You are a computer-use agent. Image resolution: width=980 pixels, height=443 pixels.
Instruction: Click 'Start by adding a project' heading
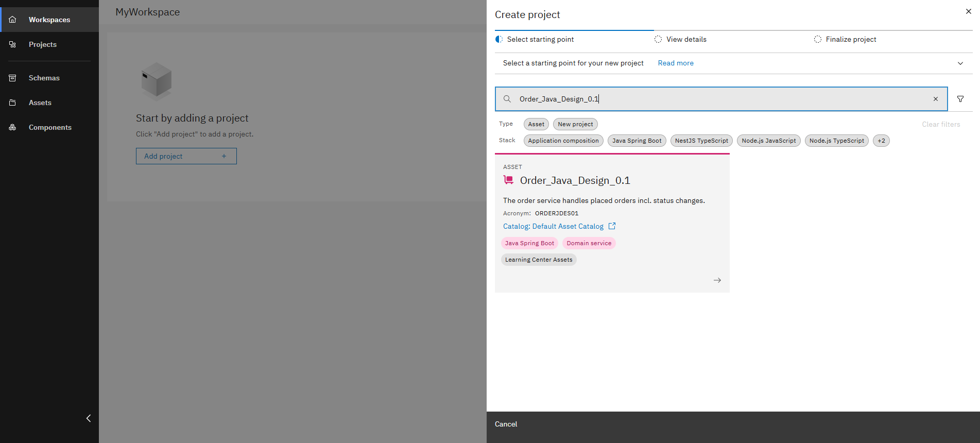pyautogui.click(x=192, y=118)
